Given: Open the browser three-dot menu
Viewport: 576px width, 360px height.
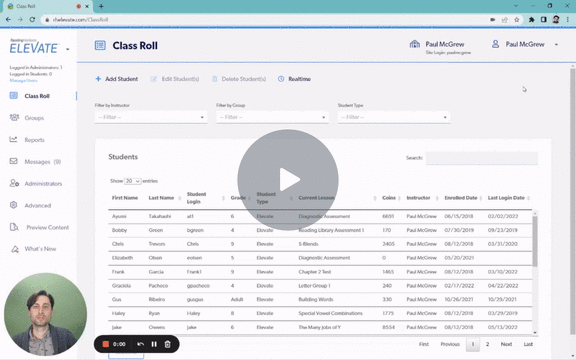Looking at the screenshot, I should [568, 19].
